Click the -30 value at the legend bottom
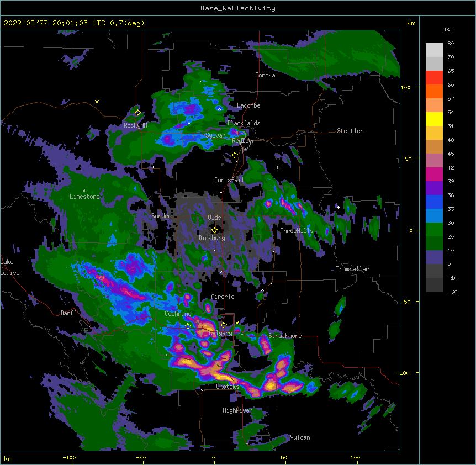Image resolution: width=476 pixels, height=465 pixels. pos(452,292)
